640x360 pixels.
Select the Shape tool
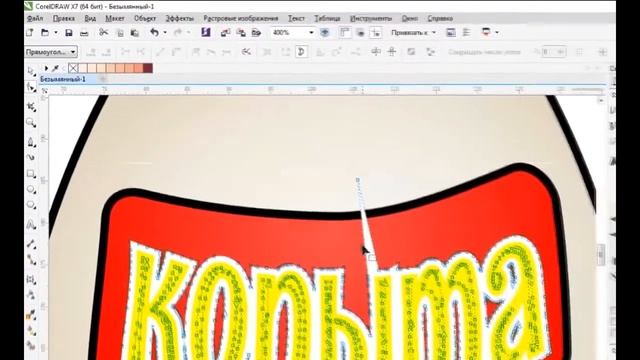(31, 87)
